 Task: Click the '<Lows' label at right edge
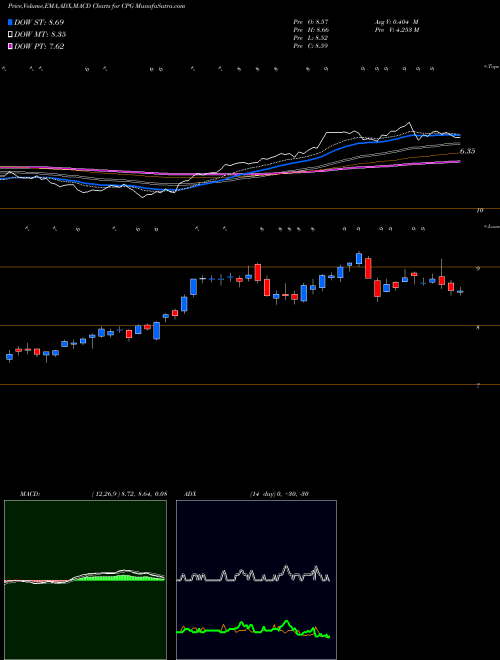pyautogui.click(x=491, y=226)
